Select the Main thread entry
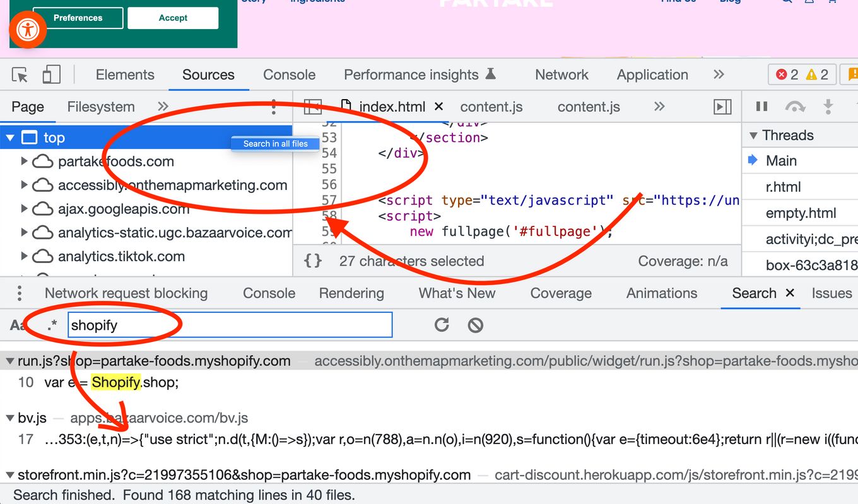 pos(781,161)
